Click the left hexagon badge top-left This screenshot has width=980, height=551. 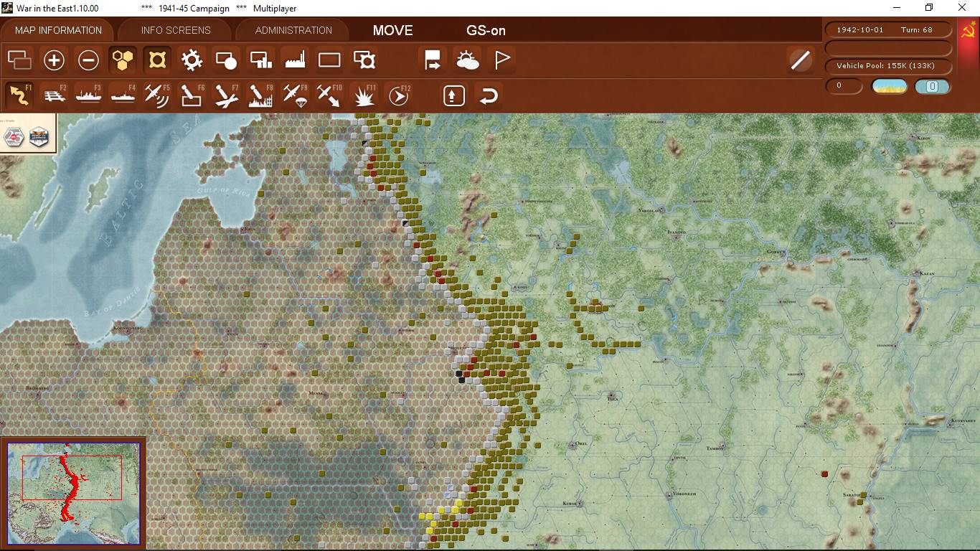click(14, 137)
